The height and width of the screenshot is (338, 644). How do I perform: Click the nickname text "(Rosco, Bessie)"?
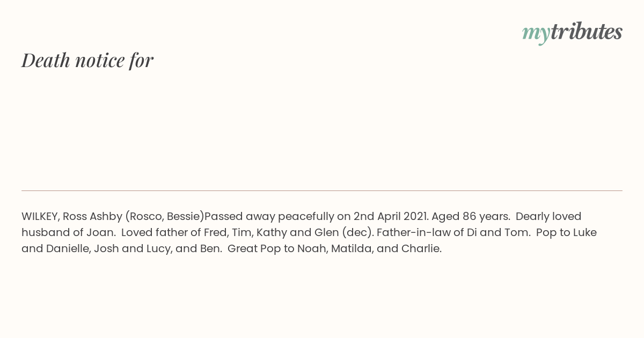pyautogui.click(x=165, y=216)
